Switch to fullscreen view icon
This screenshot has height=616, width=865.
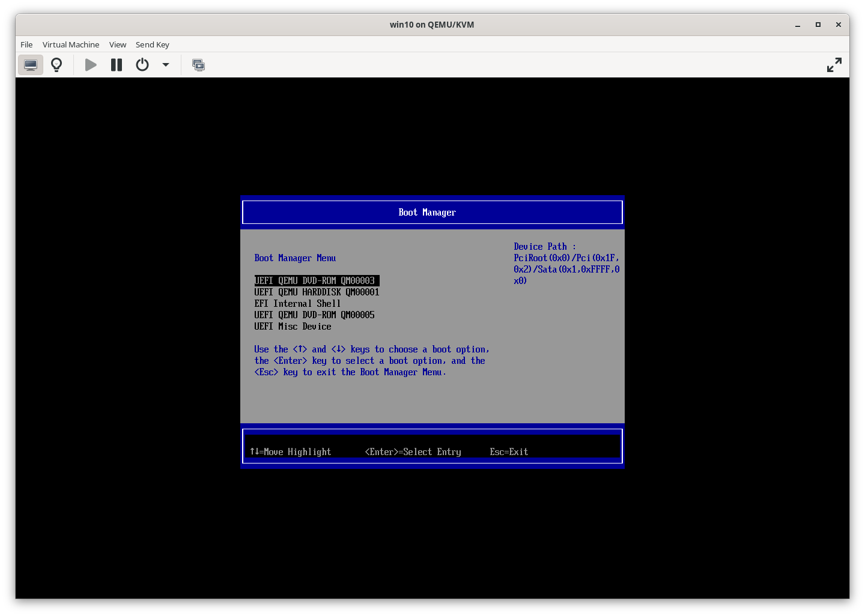(x=834, y=65)
